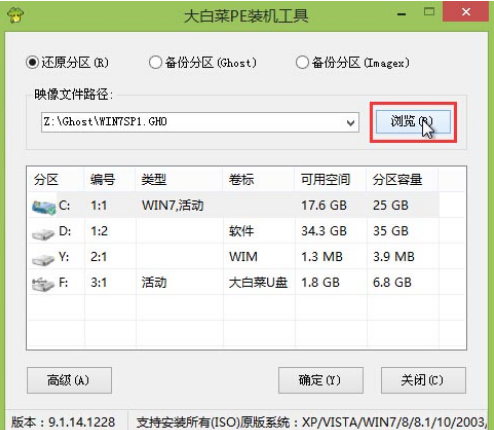Select the Y: drive icon
494x430 pixels.
pyautogui.click(x=43, y=259)
